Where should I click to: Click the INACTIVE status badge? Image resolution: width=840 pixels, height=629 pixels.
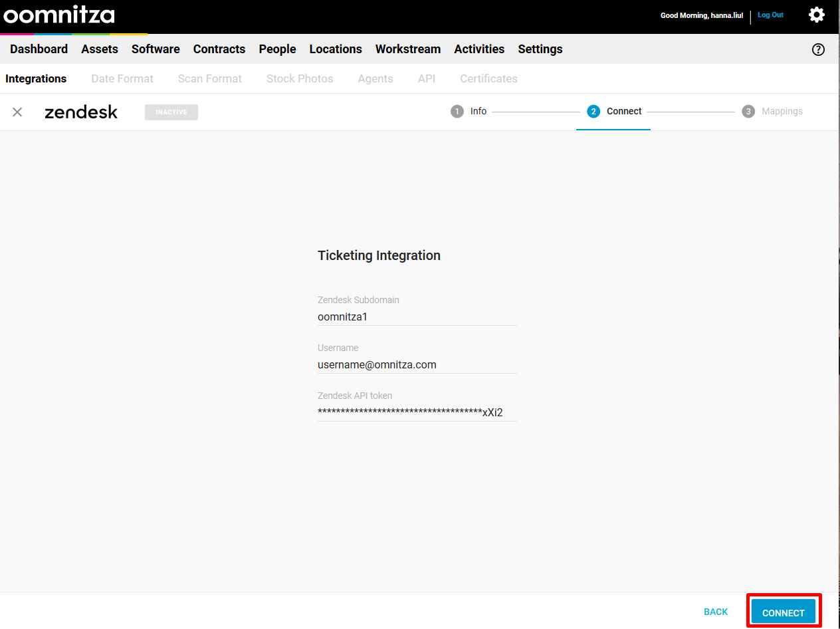pyautogui.click(x=171, y=112)
